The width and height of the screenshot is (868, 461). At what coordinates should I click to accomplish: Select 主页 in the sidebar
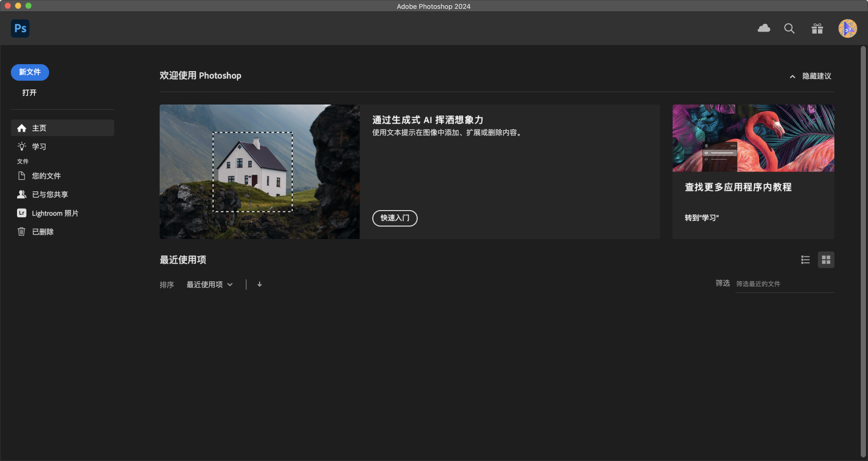click(x=62, y=128)
